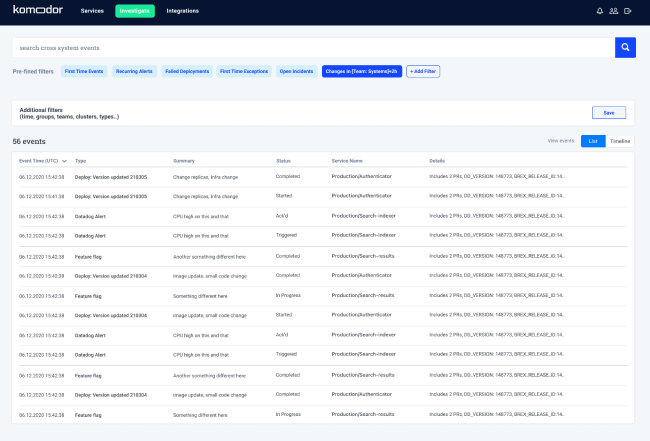Click the + Add Filter button
The width and height of the screenshot is (650, 441).
[x=423, y=71]
